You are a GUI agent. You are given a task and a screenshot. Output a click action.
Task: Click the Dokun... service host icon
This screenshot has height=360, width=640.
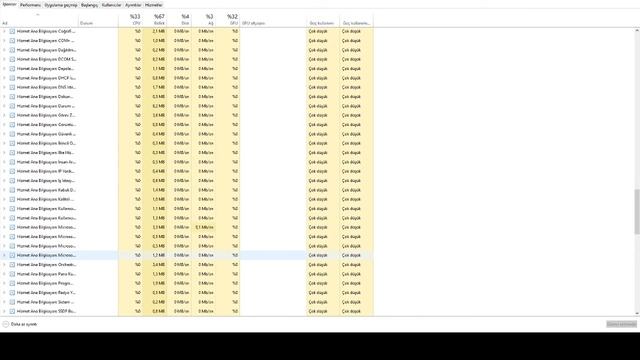click(12, 97)
